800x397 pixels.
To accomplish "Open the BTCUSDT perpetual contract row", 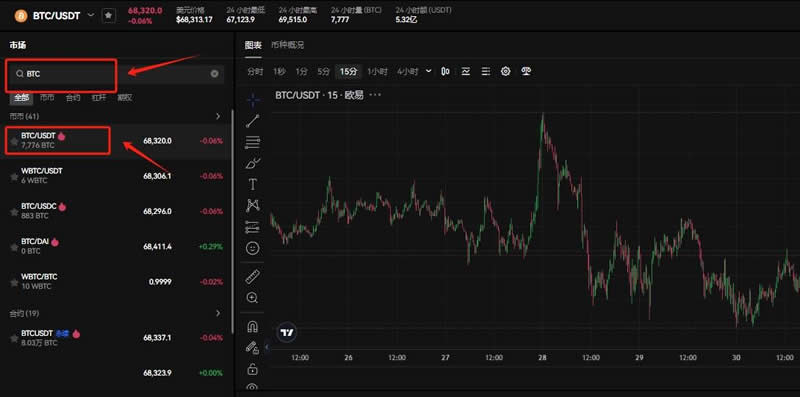I will click(116, 338).
